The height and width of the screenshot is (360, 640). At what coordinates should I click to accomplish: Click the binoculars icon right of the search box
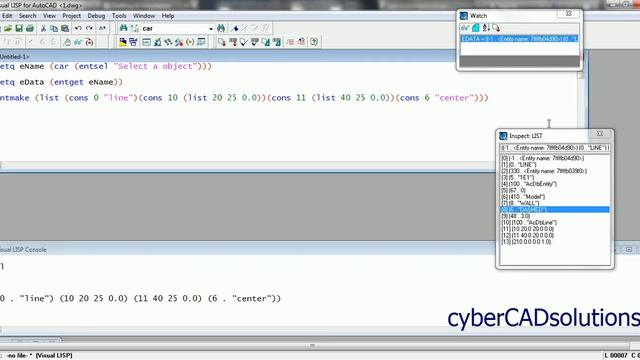click(221, 28)
